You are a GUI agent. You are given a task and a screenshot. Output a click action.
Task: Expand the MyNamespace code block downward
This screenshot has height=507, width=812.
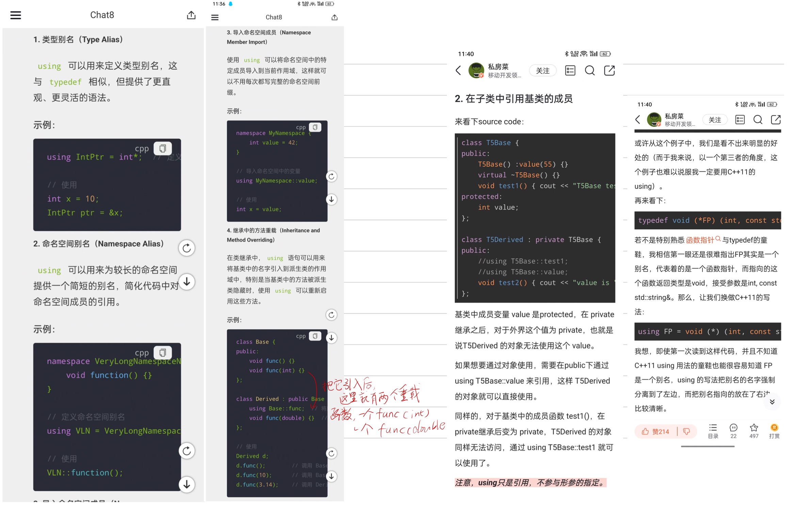point(331,199)
